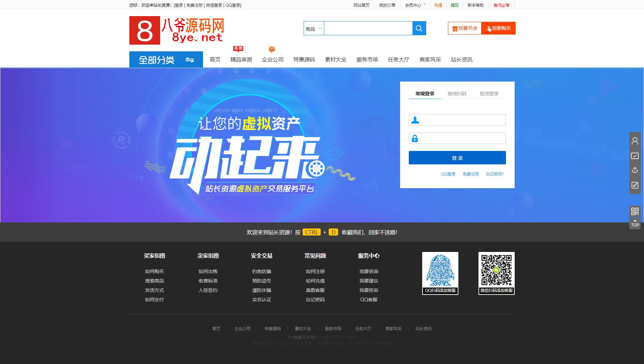Click the 入驻签约 footer link
644x364 pixels.
click(208, 290)
